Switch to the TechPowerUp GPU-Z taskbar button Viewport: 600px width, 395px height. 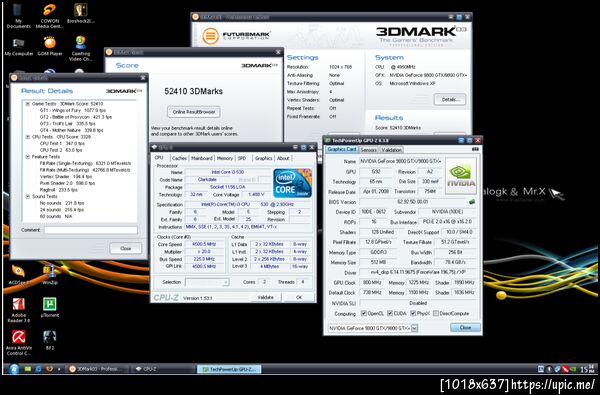pyautogui.click(x=229, y=369)
